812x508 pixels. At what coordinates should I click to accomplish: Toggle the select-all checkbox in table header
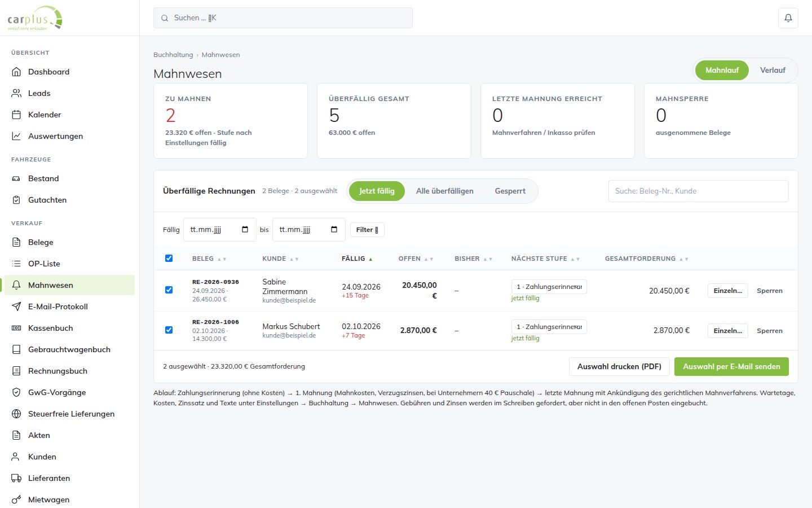169,258
